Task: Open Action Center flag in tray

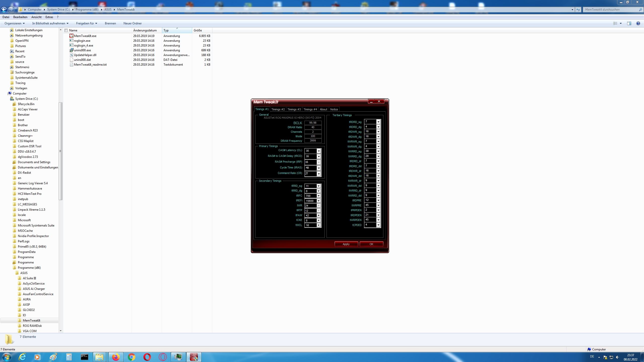Action: pos(606,357)
